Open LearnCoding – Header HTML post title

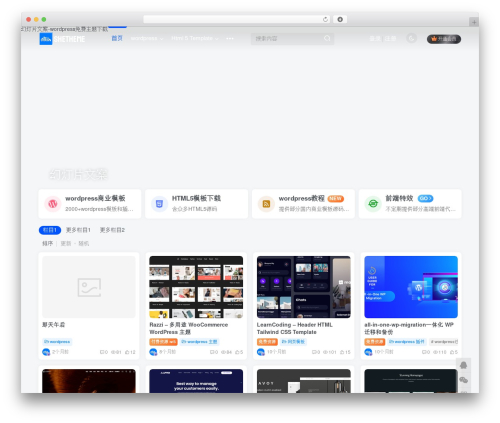295,328
